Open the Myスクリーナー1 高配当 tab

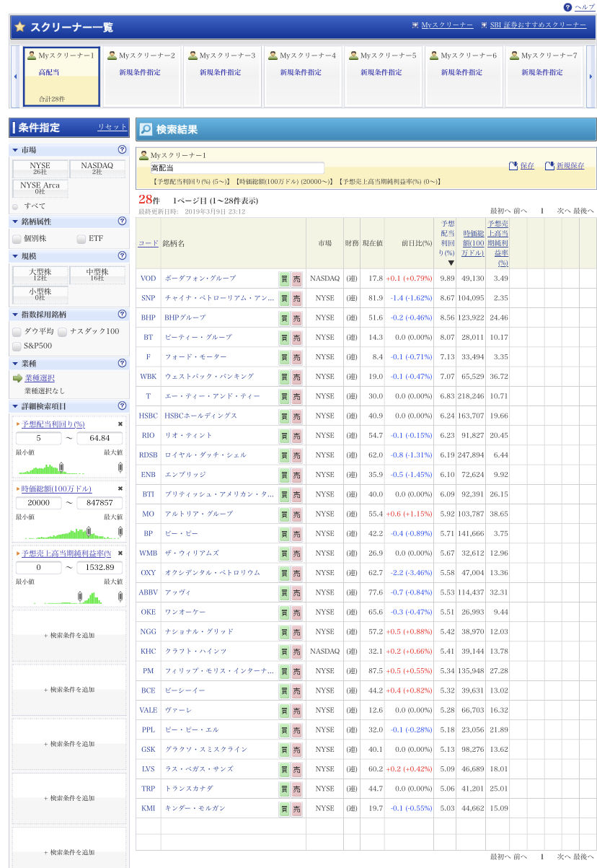pyautogui.click(x=61, y=76)
